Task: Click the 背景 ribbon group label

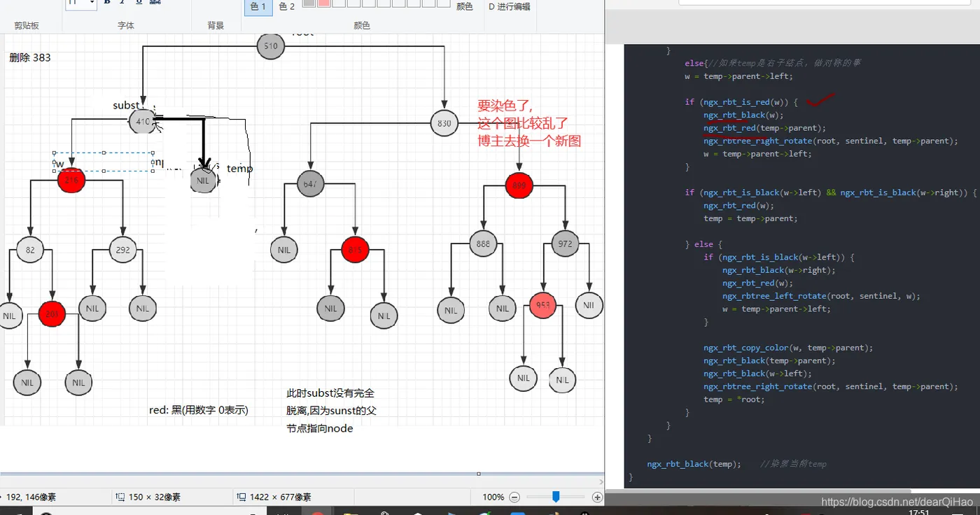Action: pos(216,25)
